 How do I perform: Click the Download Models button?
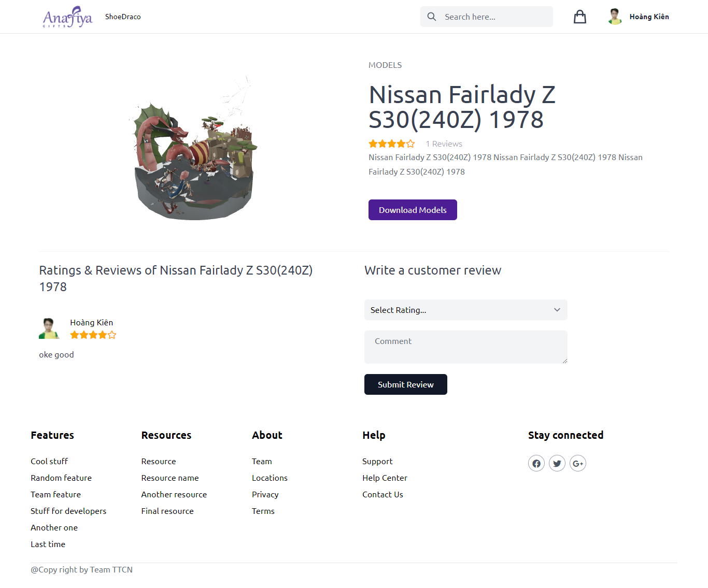(413, 210)
